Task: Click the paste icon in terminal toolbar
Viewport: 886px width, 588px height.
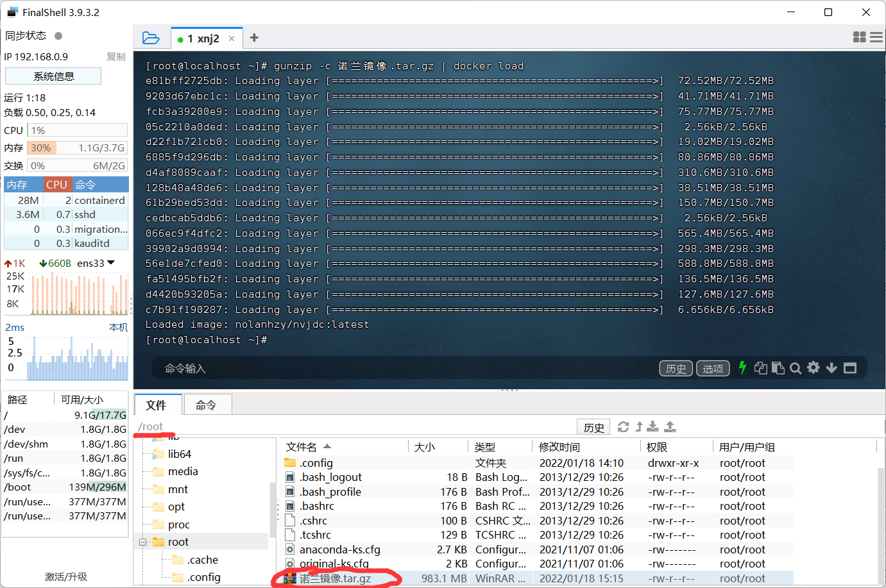Action: (x=778, y=368)
